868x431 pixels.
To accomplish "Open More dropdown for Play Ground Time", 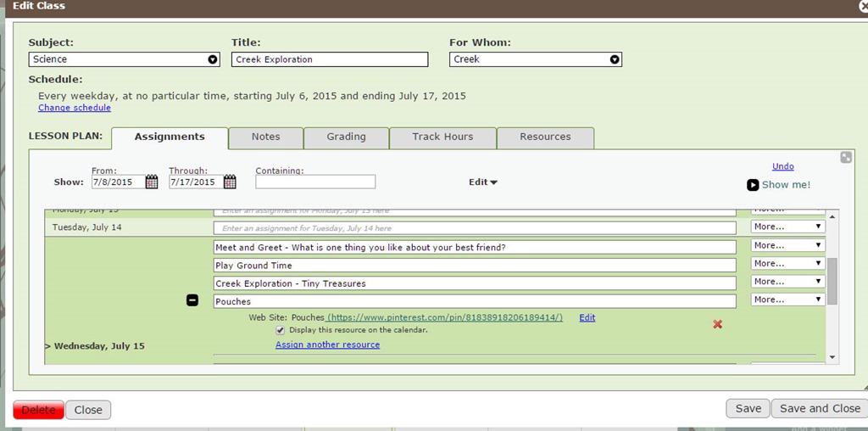I will pyautogui.click(x=787, y=264).
